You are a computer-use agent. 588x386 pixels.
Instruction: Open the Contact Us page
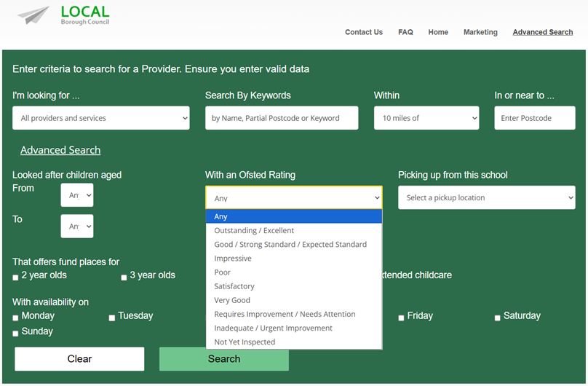click(x=363, y=32)
